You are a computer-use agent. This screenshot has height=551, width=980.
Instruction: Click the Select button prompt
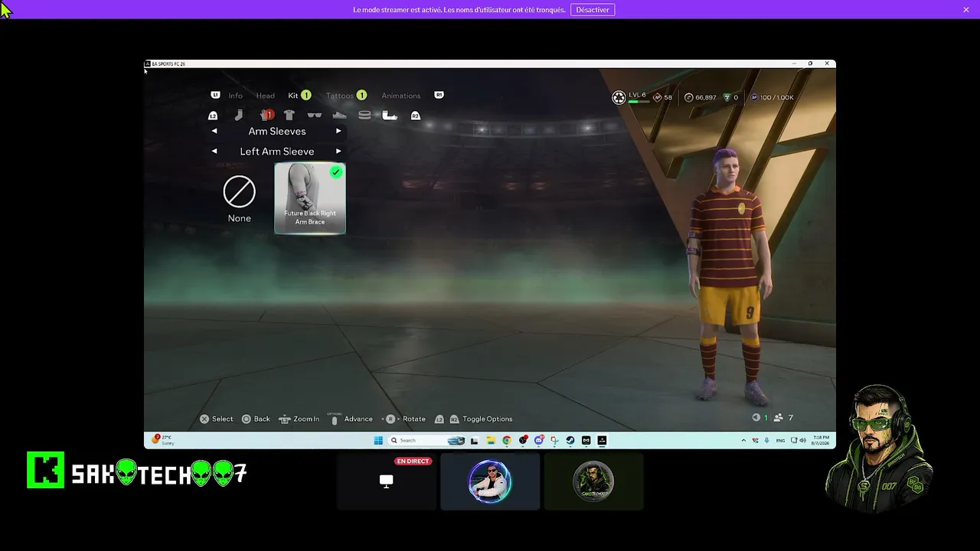click(x=217, y=419)
